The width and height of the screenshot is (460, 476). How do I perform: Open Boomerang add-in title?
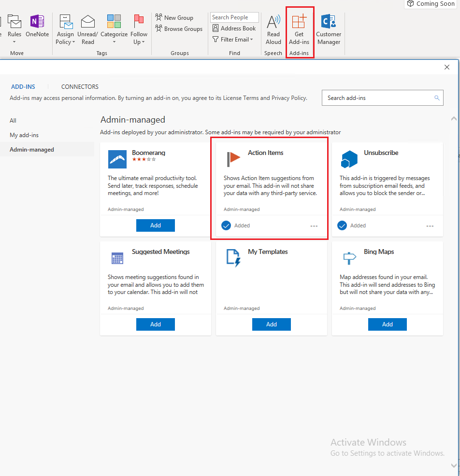148,153
